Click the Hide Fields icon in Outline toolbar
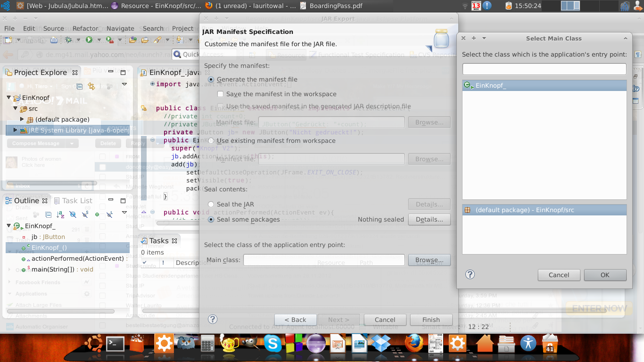 [x=73, y=214]
